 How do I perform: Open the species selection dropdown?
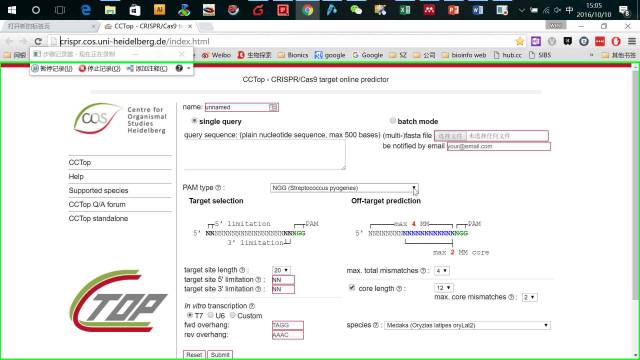(467, 325)
